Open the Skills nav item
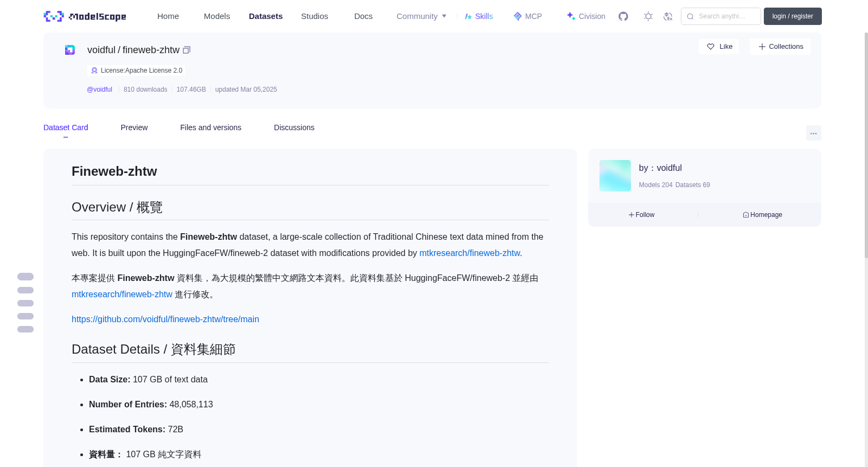The height and width of the screenshot is (467, 868). pos(478,16)
